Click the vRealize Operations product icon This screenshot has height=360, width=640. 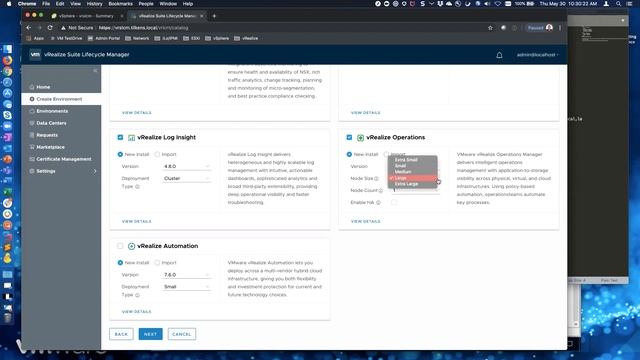coord(360,138)
